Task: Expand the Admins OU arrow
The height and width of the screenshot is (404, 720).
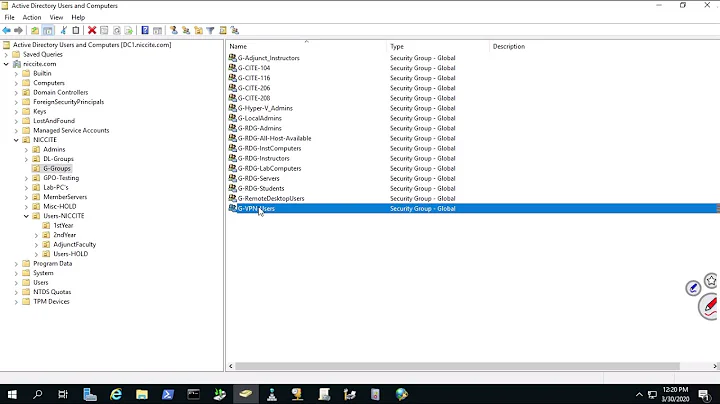Action: pyautogui.click(x=26, y=150)
